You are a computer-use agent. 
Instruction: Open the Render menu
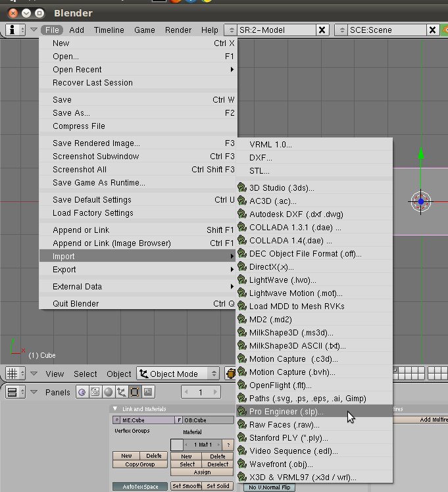pos(178,30)
